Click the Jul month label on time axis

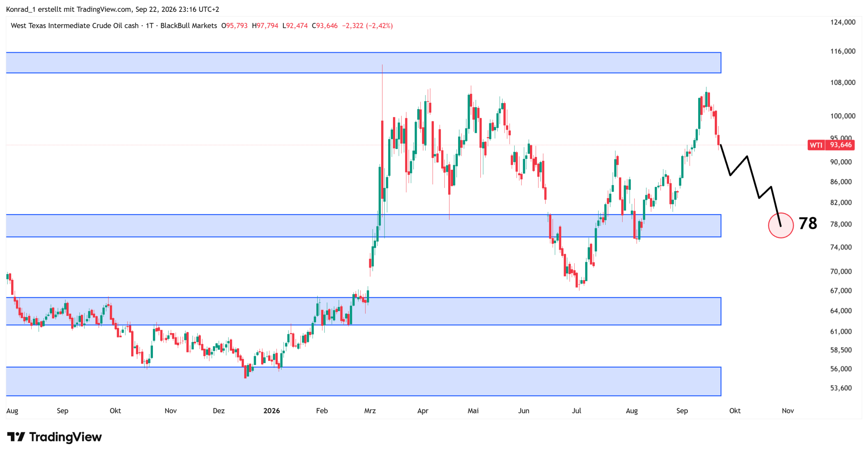point(576,411)
